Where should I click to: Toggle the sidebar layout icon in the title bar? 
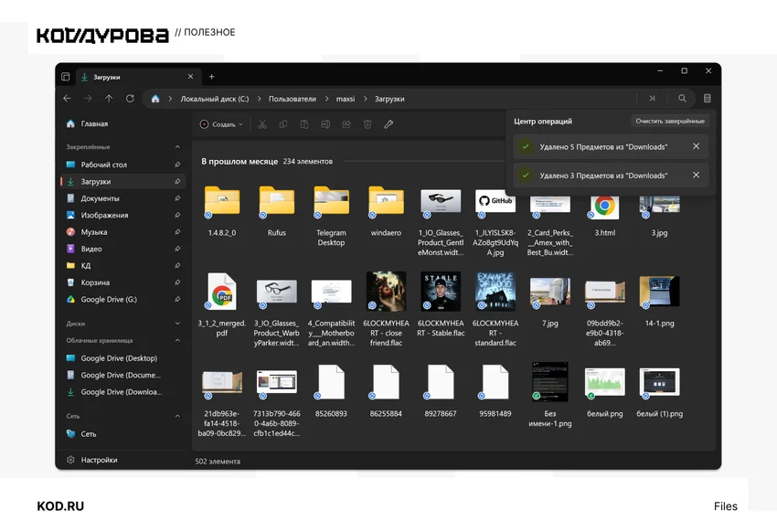pos(66,77)
